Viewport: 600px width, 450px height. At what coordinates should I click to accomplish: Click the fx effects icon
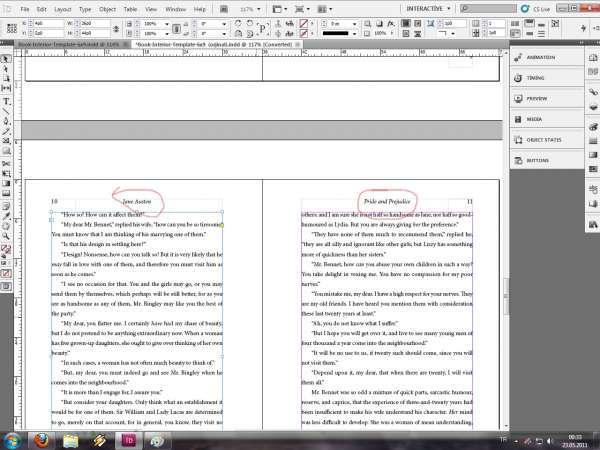(x=391, y=24)
